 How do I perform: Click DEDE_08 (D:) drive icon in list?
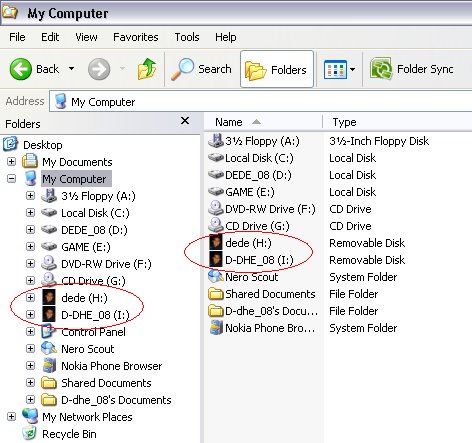216,174
